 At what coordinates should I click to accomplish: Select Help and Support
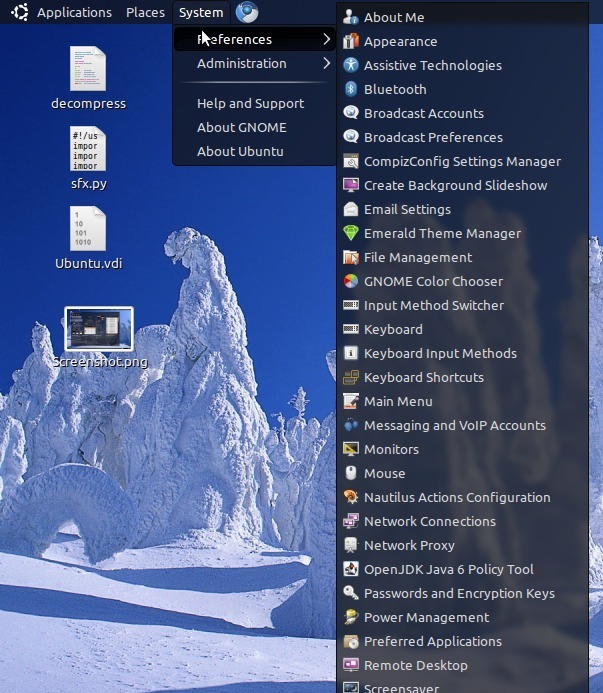click(x=250, y=103)
